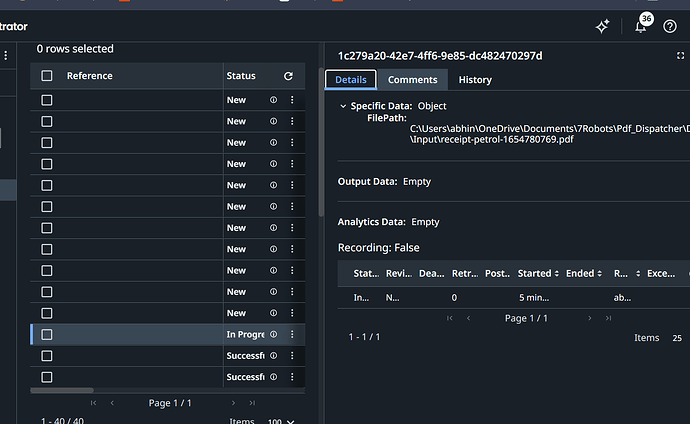Go to last page in details history table

tap(608, 318)
